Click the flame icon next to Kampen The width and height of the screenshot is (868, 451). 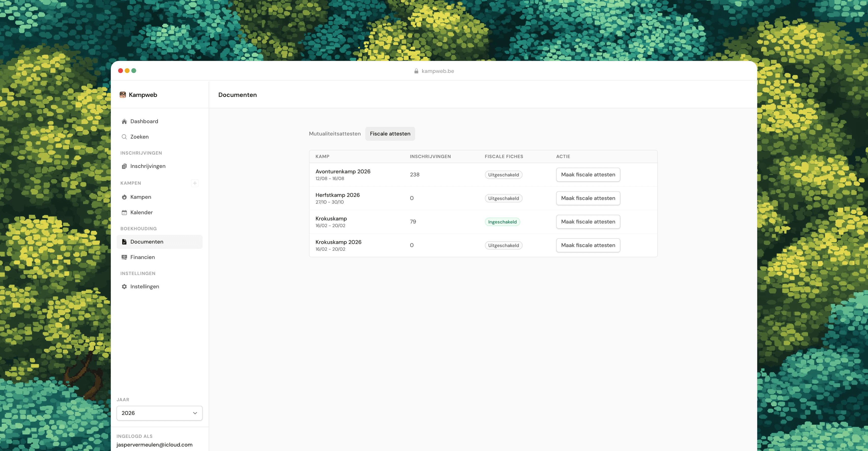(x=124, y=197)
